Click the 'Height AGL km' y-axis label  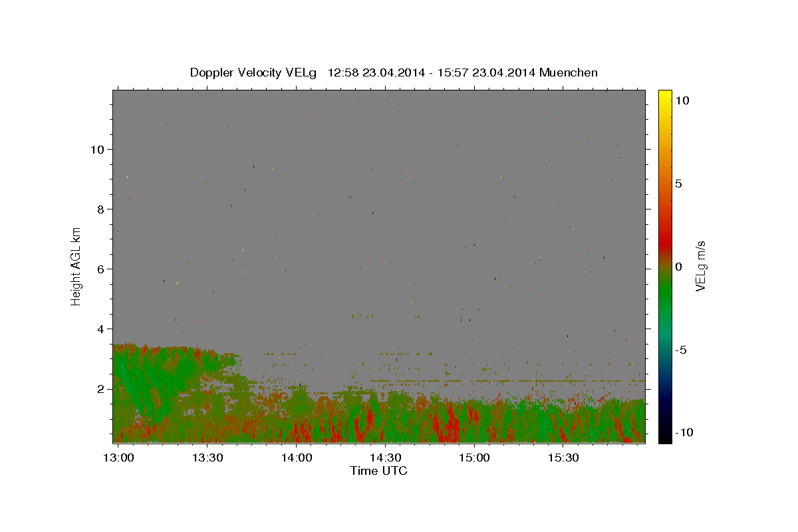point(76,266)
